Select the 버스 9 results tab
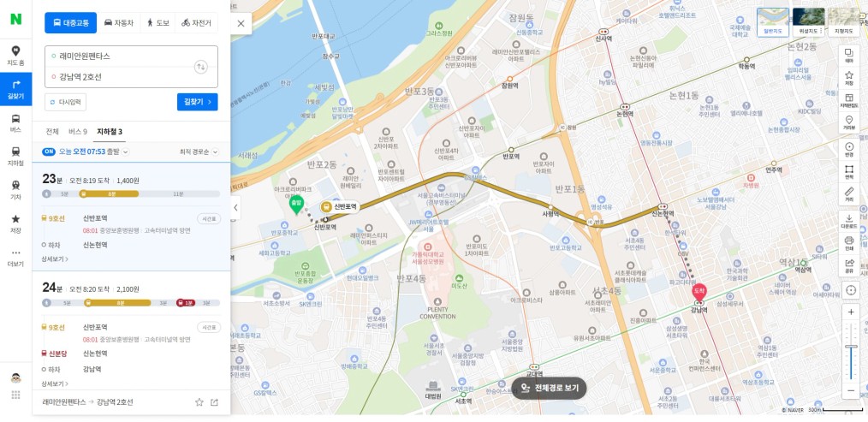Image resolution: width=868 pixels, height=422 pixels. [78, 132]
